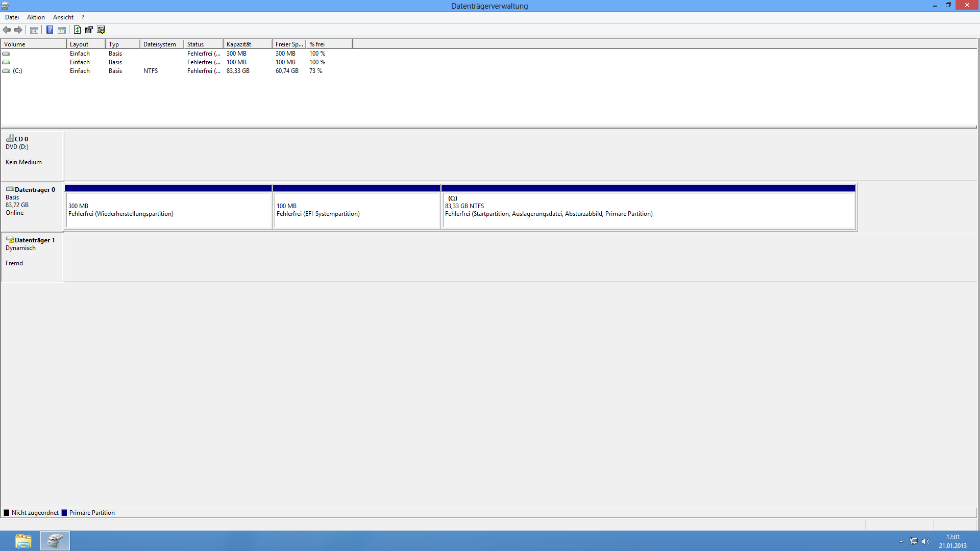Click the Datenträger 1 Dynamisch Fremd label
Screen dimensions: 980x551
32,252
